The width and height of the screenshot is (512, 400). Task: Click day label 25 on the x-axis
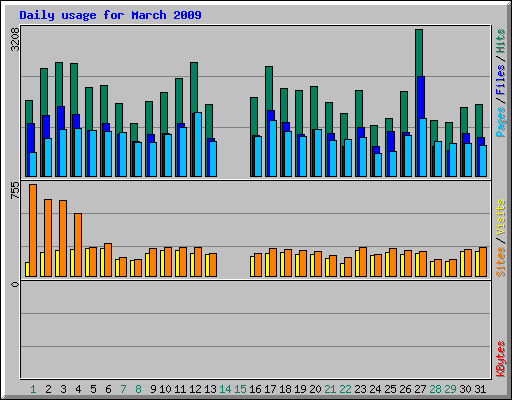click(390, 389)
